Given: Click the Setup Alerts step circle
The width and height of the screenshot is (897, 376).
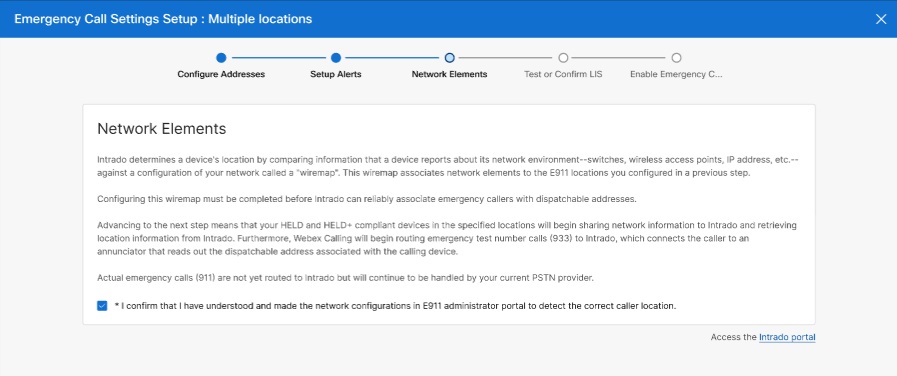Looking at the screenshot, I should tap(336, 58).
